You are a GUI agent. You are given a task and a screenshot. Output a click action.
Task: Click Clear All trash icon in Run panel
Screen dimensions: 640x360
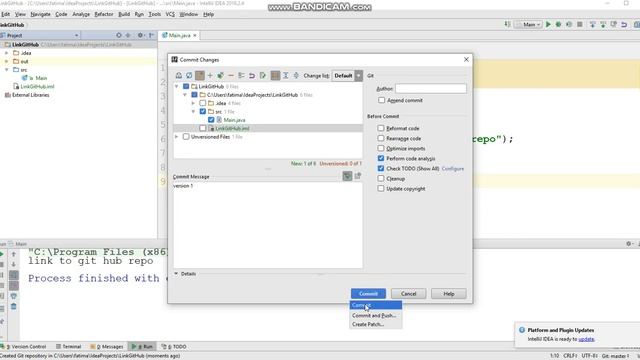pyautogui.click(x=13, y=306)
